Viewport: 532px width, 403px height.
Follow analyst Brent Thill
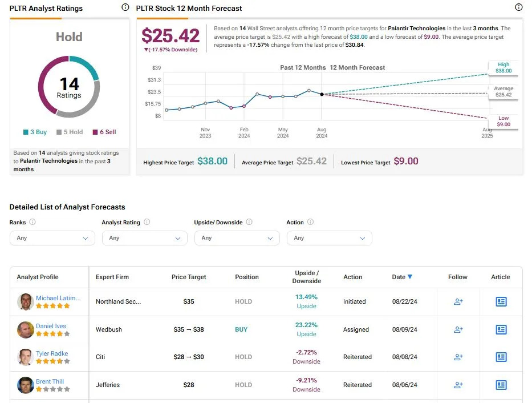pos(458,385)
